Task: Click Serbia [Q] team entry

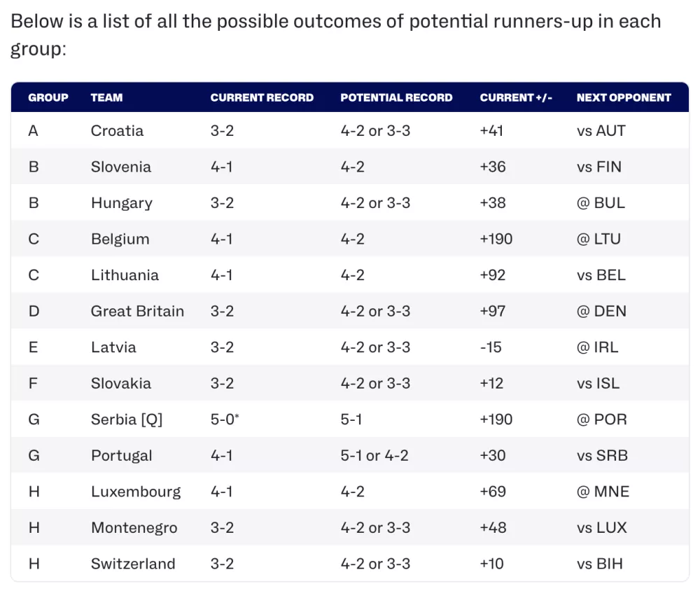Action: (x=126, y=419)
